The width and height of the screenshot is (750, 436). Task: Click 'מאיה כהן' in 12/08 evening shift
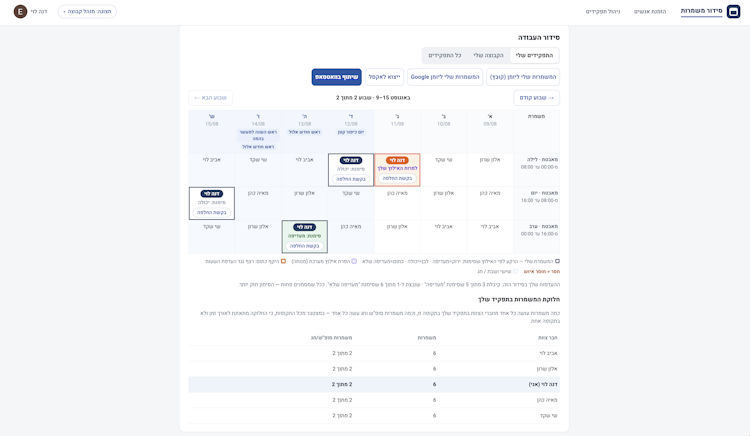[x=351, y=227]
